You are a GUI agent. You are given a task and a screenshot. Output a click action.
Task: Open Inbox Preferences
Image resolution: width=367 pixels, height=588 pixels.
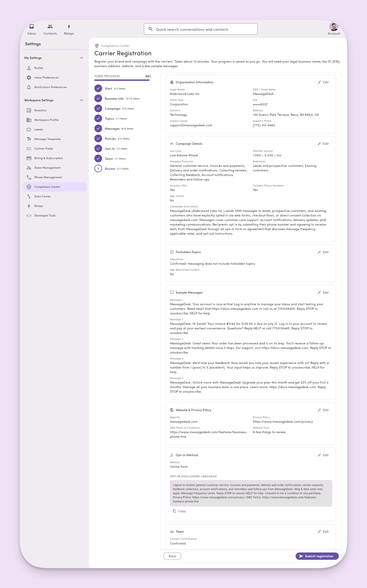54,77
